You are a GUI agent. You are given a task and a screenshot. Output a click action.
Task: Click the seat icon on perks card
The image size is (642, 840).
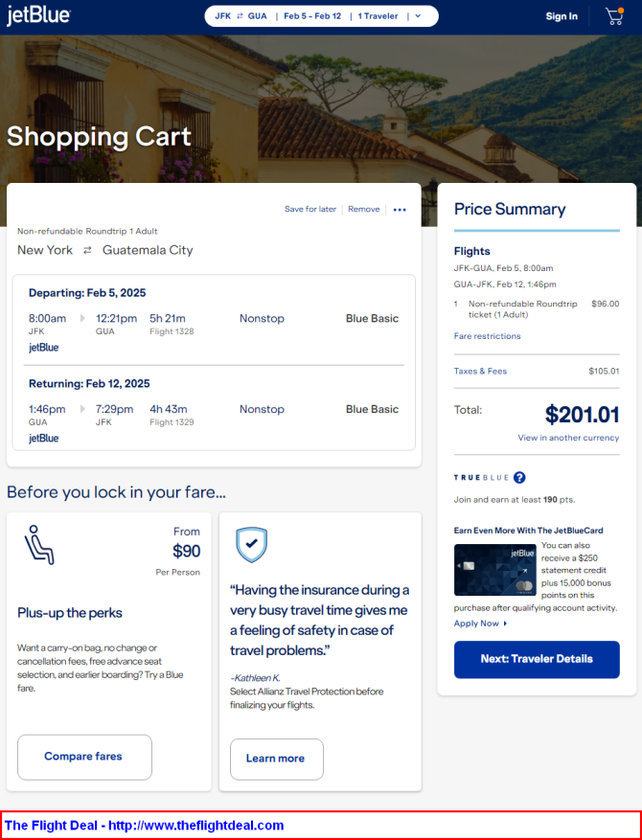39,545
